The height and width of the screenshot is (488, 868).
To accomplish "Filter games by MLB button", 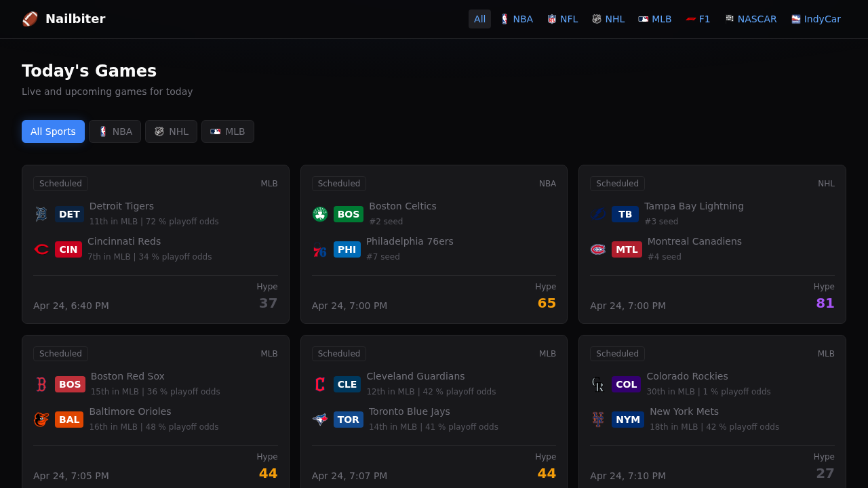I will tap(228, 131).
